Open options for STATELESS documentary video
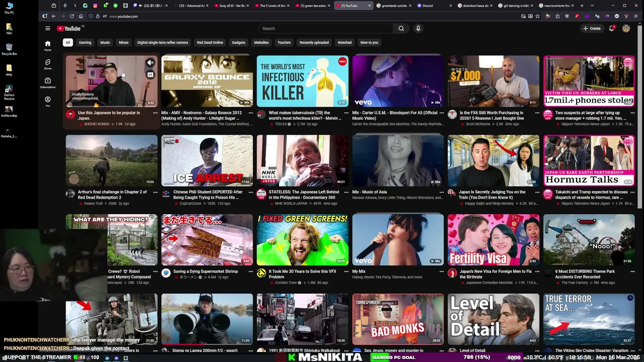 pos(346,192)
